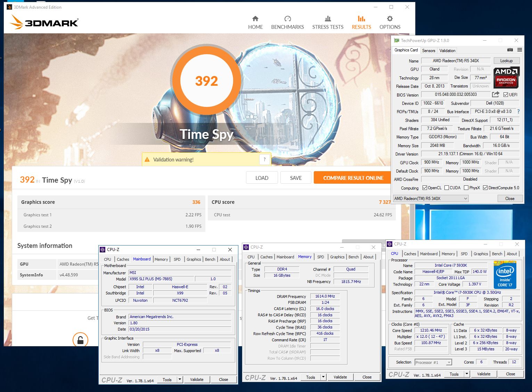
Task: Click the CPU-Z Mainboard window title icon
Action: [x=103, y=250]
